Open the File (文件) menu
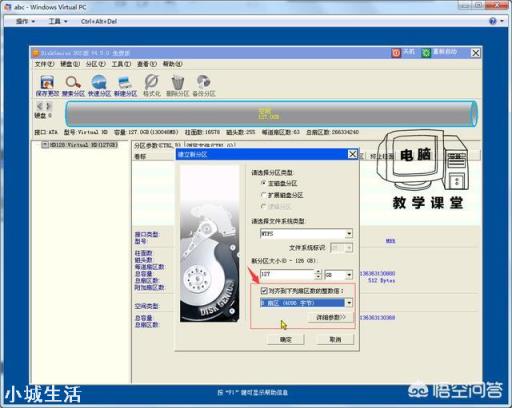Viewport: 512px width, 408px height. click(44, 64)
